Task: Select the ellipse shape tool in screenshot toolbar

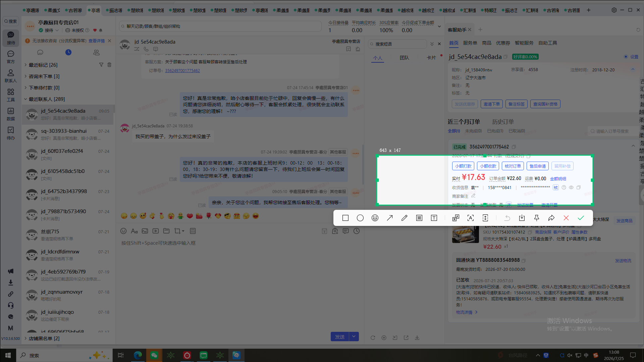Action: click(360, 218)
